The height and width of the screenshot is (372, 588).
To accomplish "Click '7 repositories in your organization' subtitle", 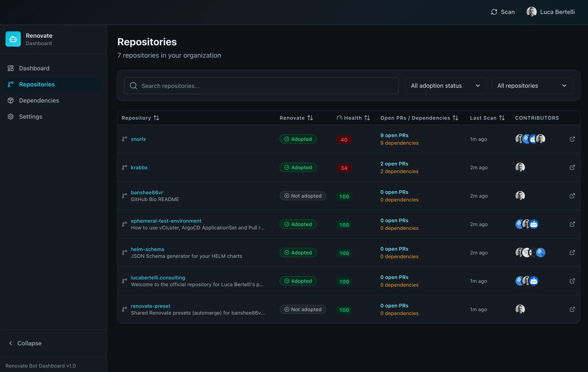I will click(169, 55).
